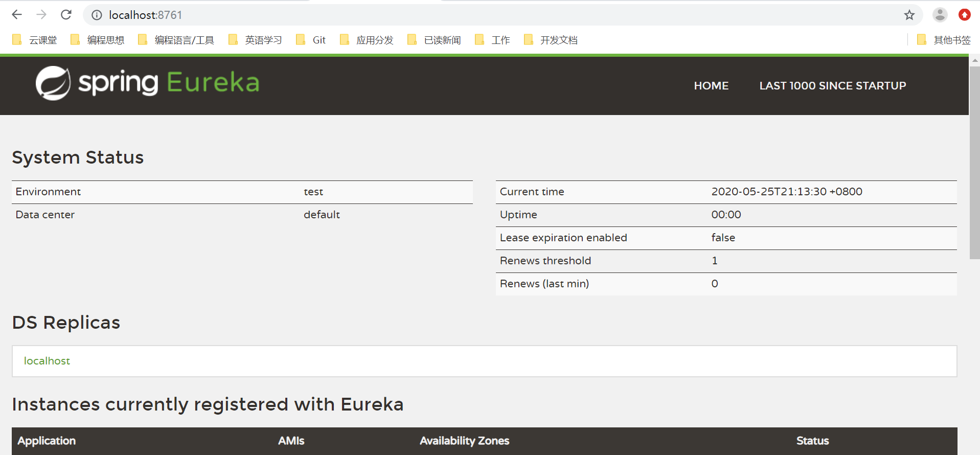
Task: Click the Renews (last min) label
Action: (x=544, y=284)
